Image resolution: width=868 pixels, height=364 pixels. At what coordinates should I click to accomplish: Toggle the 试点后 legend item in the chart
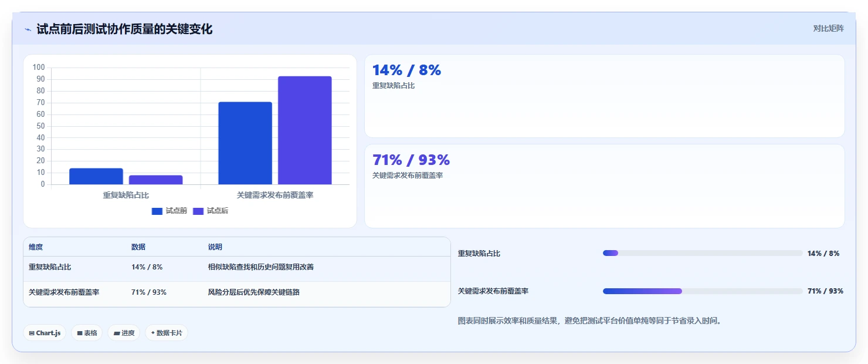(211, 211)
